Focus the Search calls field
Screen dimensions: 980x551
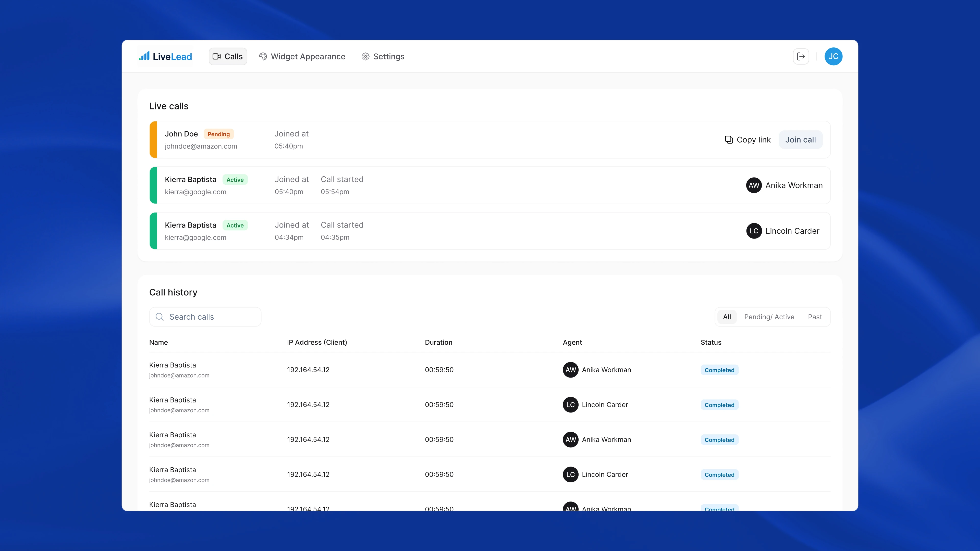click(205, 317)
